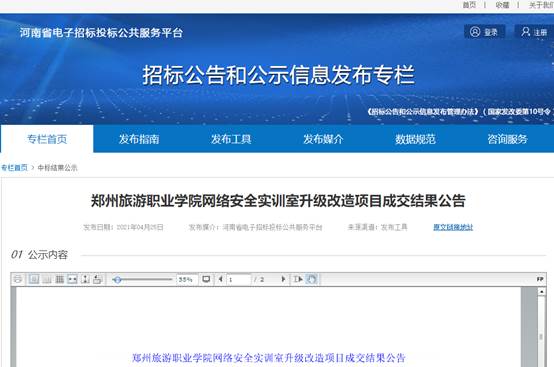Click the fit width icon

click(x=72, y=279)
